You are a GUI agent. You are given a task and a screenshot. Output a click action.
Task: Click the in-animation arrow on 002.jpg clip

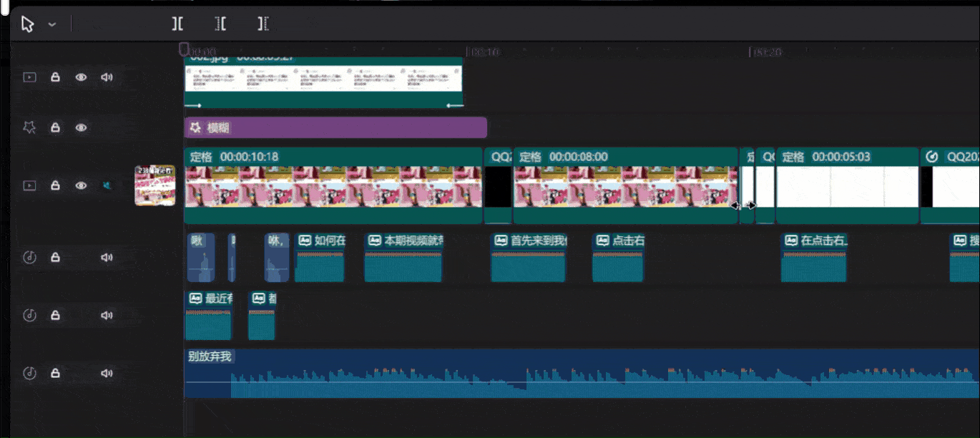tap(193, 105)
